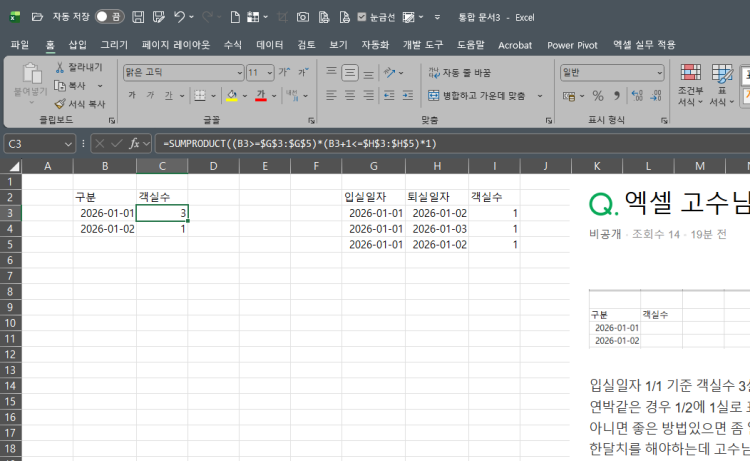The image size is (750, 461).
Task: Open the 글꼴 group dialog launcher
Action: coord(311,121)
